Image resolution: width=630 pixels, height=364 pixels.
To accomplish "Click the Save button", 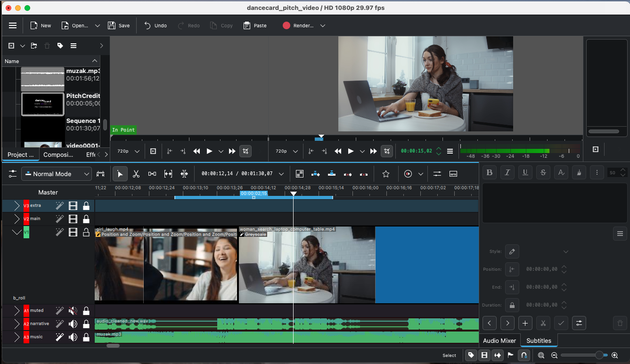I will (119, 25).
